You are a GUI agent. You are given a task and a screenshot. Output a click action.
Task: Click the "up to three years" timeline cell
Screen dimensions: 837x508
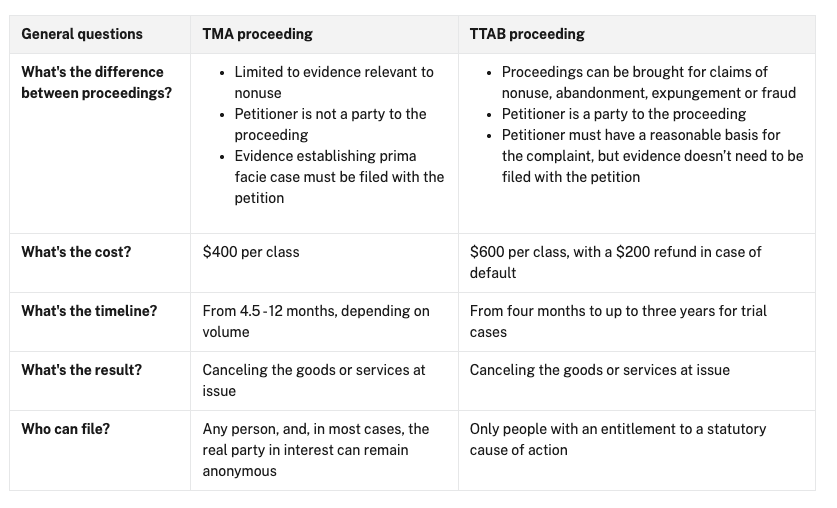[x=618, y=321]
